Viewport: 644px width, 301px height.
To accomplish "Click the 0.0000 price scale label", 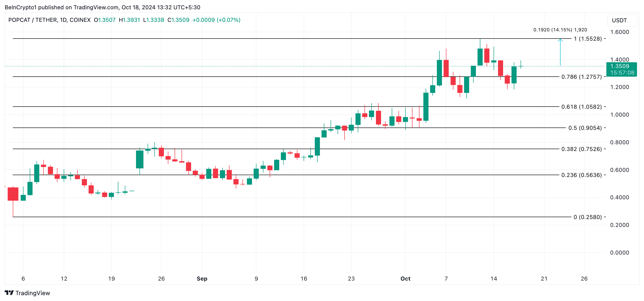I will click(620, 252).
